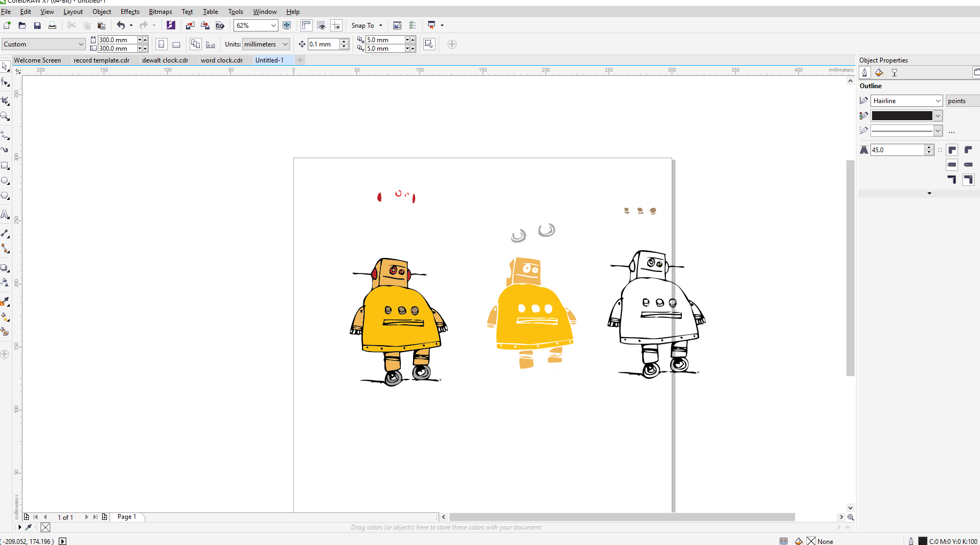Viewport: 980px width, 545px height.
Task: Select the Crop tool
Action: pyautogui.click(x=5, y=100)
